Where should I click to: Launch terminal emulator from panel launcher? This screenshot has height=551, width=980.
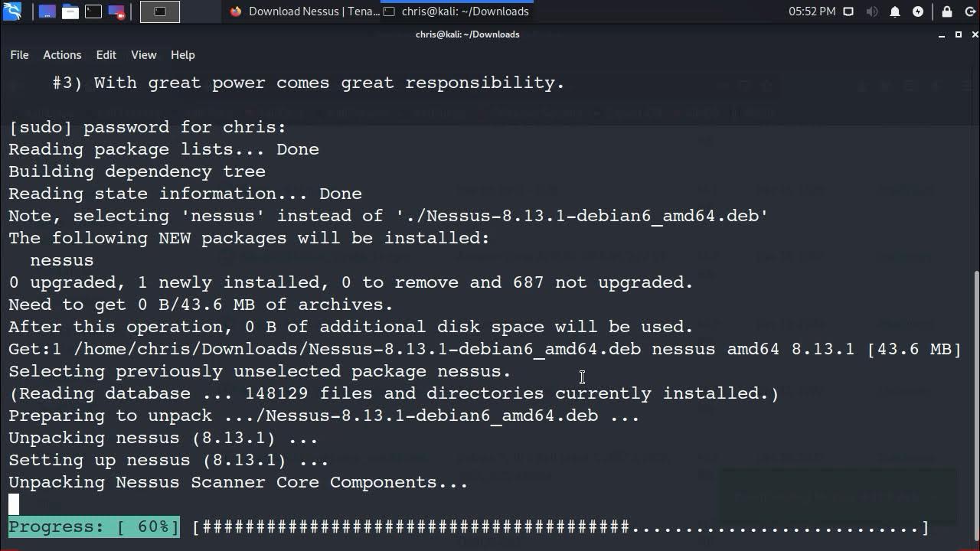[93, 11]
